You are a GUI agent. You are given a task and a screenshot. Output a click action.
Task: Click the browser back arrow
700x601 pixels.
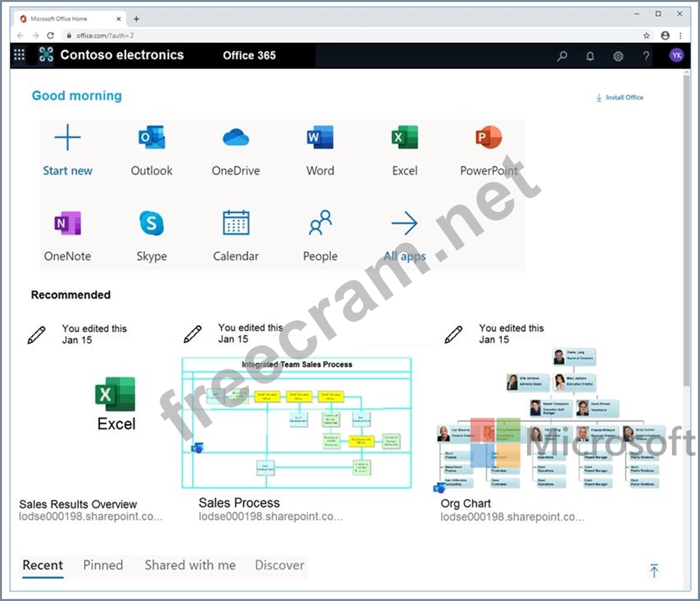tap(20, 35)
